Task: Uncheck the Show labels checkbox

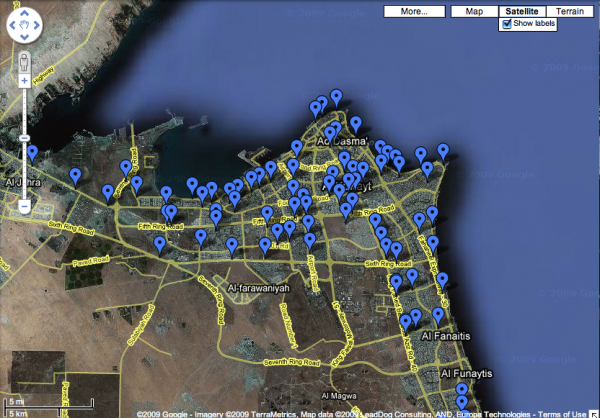Action: (507, 24)
